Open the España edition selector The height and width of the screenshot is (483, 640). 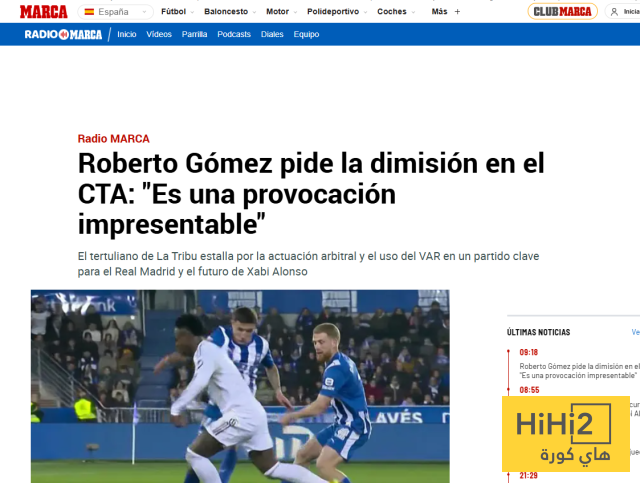pyautogui.click(x=114, y=12)
